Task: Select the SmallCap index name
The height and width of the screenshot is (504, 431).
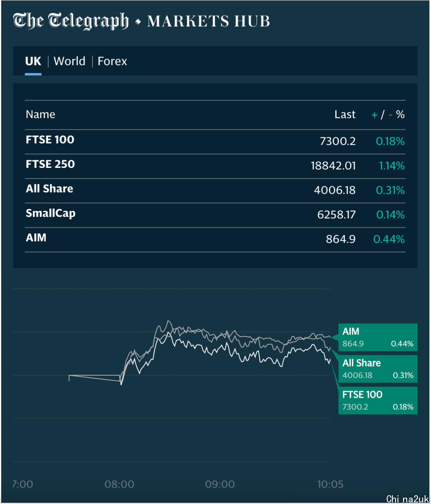Action: click(51, 213)
